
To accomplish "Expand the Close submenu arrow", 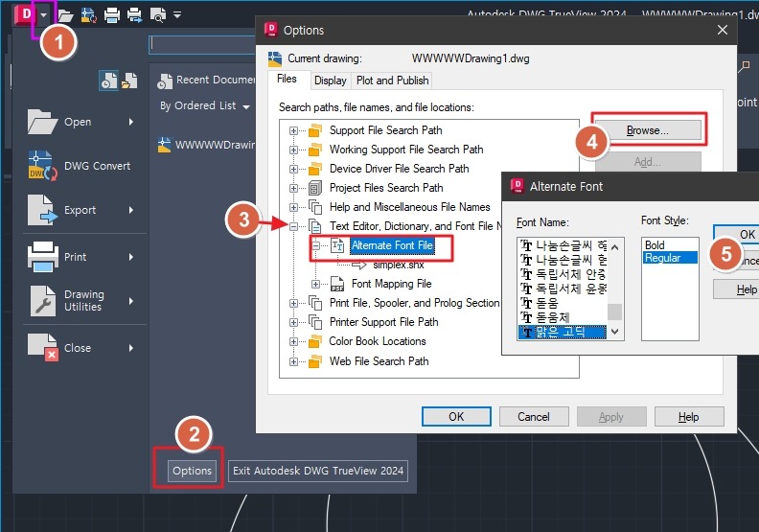I will tap(131, 348).
